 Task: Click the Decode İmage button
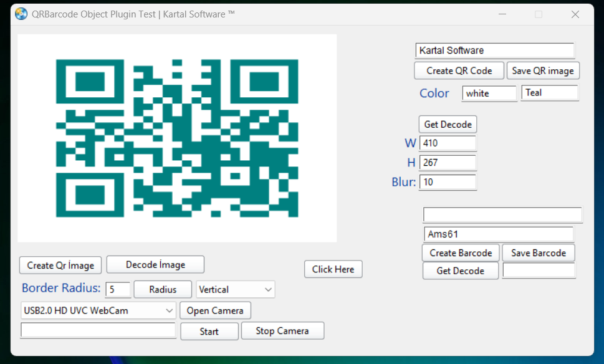[x=155, y=265]
